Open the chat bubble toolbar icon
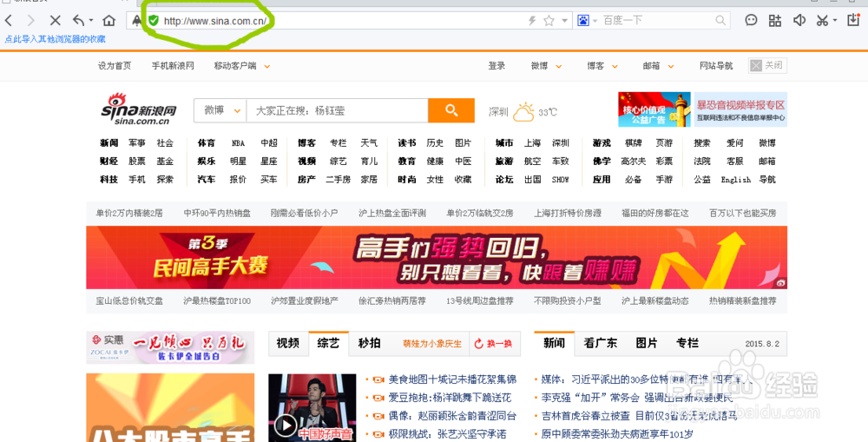The height and width of the screenshot is (442, 868). 751,21
